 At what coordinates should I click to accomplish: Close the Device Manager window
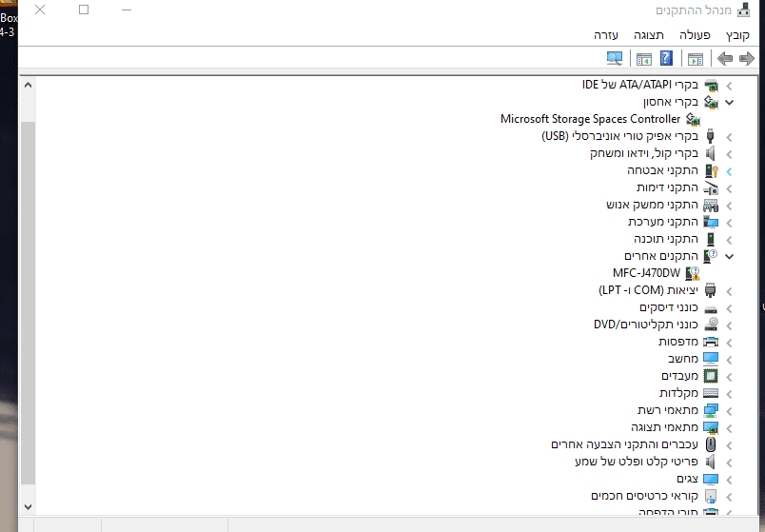click(x=40, y=10)
